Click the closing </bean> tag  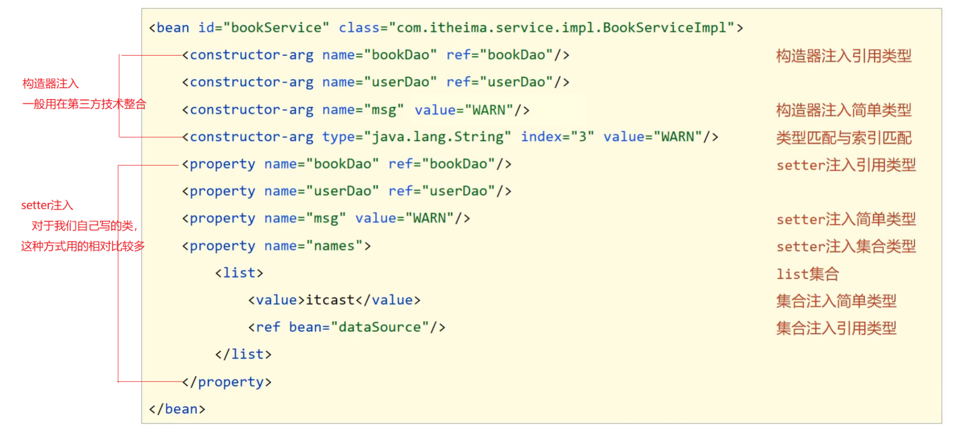click(x=177, y=409)
